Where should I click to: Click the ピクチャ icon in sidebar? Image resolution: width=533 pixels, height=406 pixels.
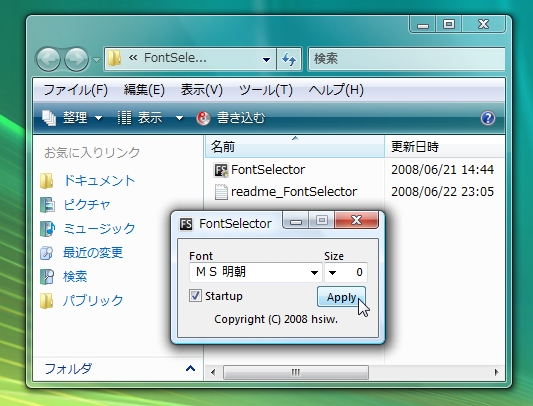(47, 205)
